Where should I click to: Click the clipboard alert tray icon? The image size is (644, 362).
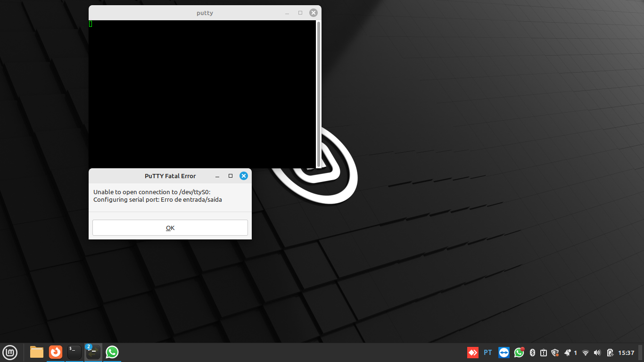coord(543,353)
